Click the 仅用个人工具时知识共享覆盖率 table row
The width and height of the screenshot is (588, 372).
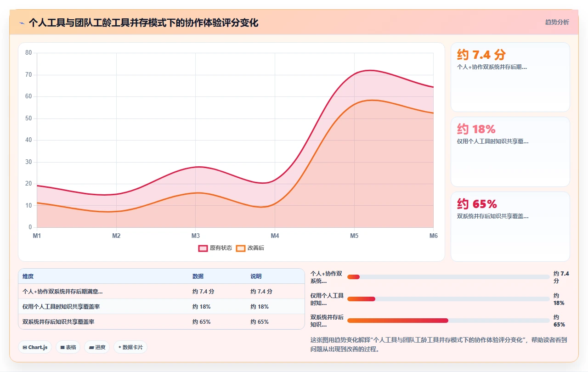[161, 306]
